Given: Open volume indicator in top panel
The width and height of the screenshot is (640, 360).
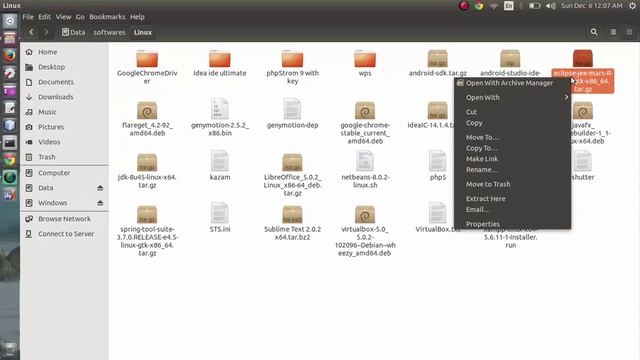Looking at the screenshot, I should pos(551,6).
